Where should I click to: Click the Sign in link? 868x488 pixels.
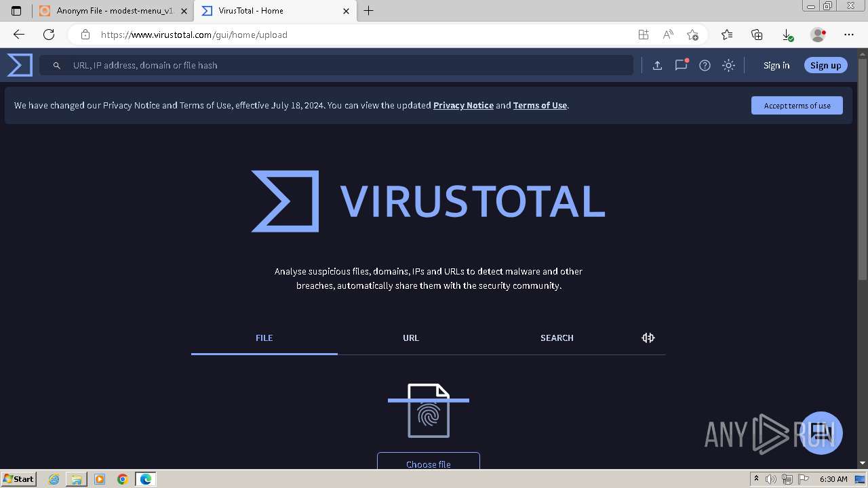point(776,65)
